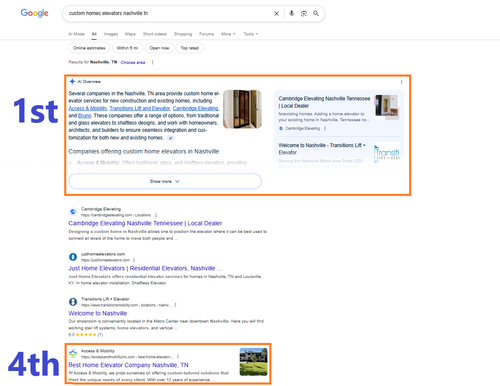Image resolution: width=500 pixels, height=386 pixels.
Task: Click the Companies offering custom home elevators heading
Action: pos(144,151)
